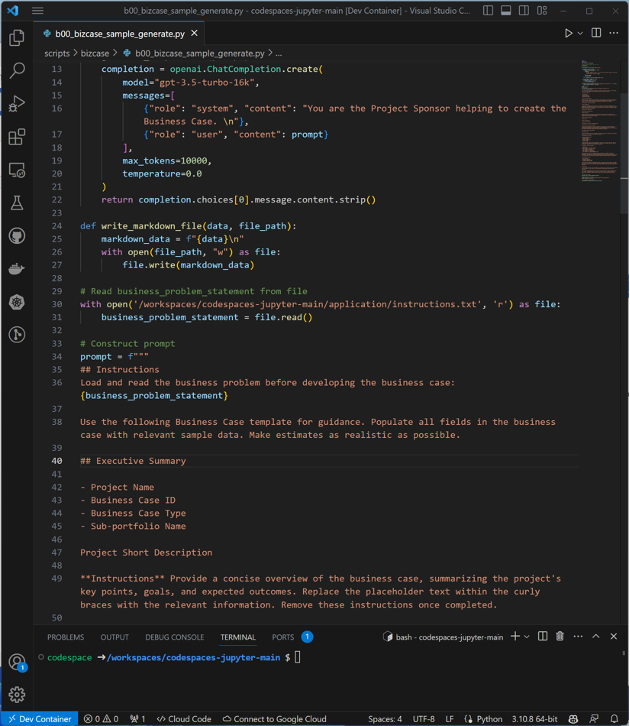Image resolution: width=630 pixels, height=726 pixels.
Task: Open terminal panel More Actions ellipsis
Action: tap(578, 637)
